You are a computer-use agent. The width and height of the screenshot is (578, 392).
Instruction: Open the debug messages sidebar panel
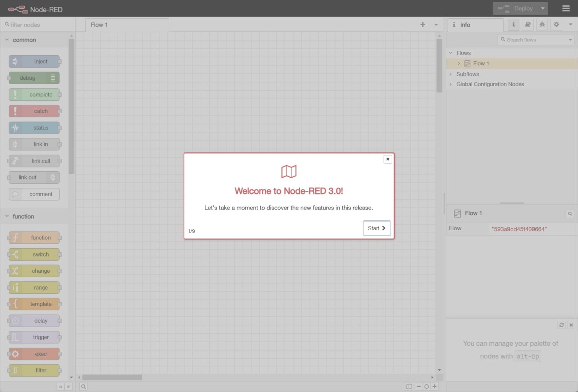(542, 24)
